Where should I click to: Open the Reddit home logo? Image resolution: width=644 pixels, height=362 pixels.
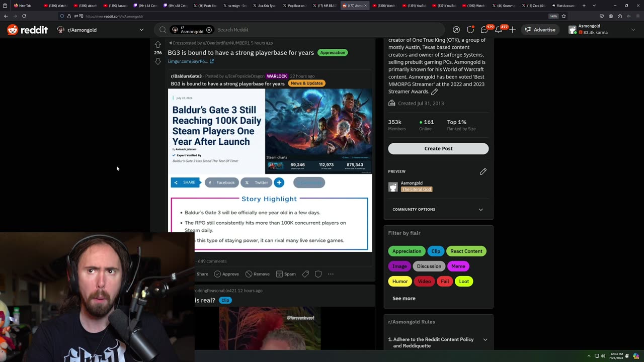tap(28, 30)
